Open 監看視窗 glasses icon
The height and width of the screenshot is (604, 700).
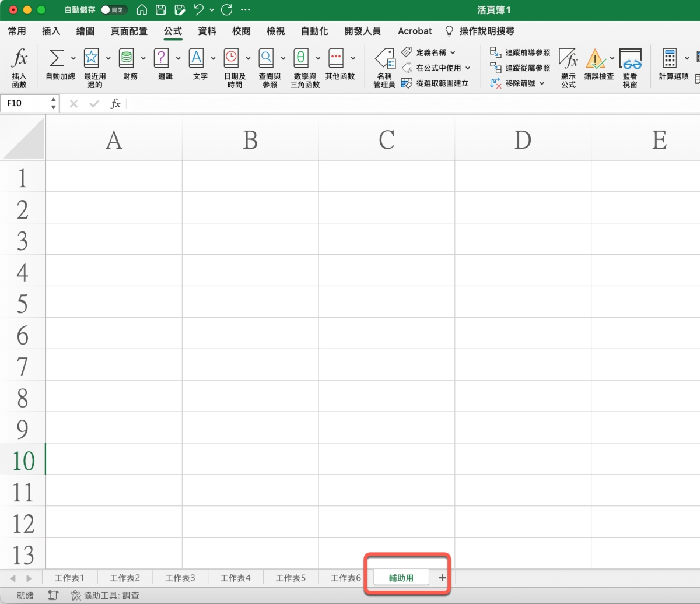pos(631,58)
